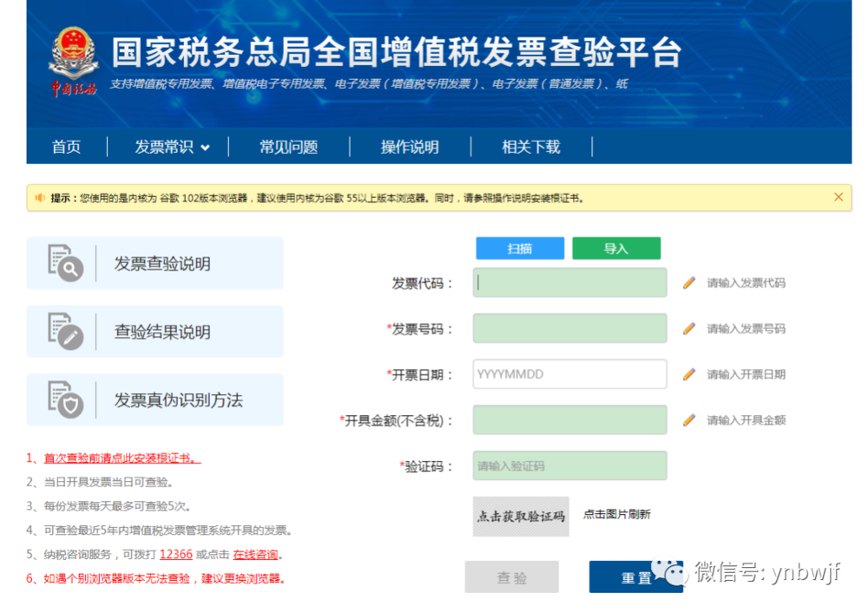Screen dimensions: 868x613
Task: Click the 点击图片刷新 text
Action: point(616,514)
